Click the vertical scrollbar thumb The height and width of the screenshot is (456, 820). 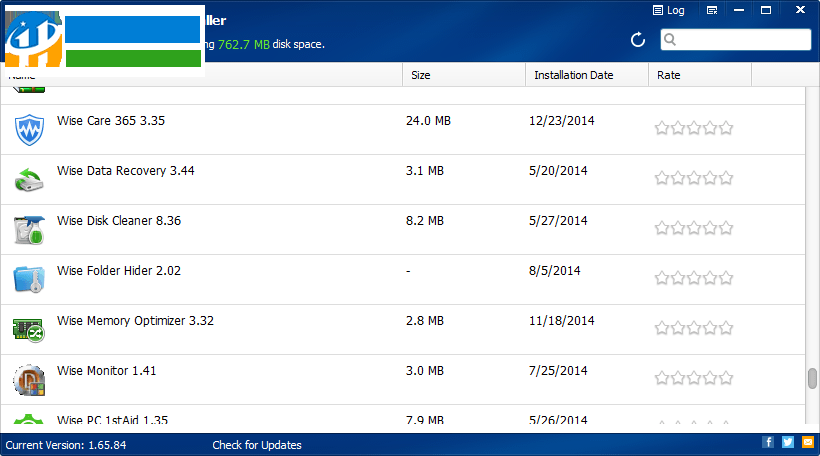click(812, 379)
